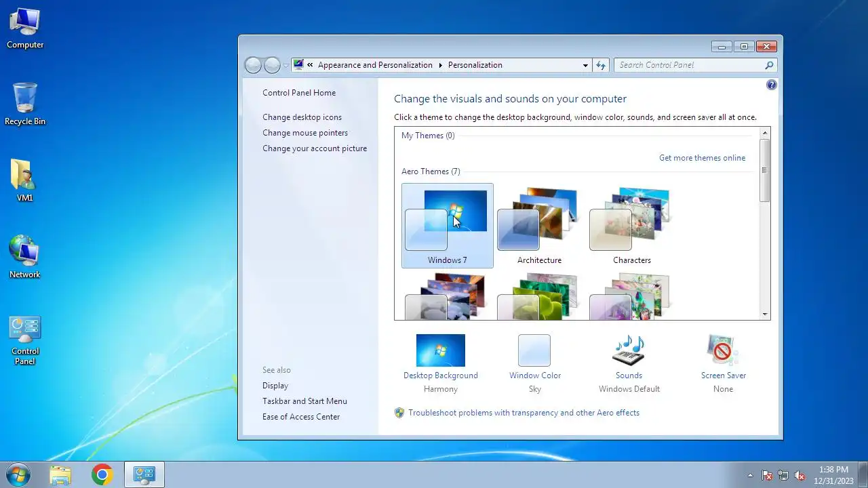Click Get more themes online
The width and height of the screenshot is (868, 488).
click(x=702, y=158)
